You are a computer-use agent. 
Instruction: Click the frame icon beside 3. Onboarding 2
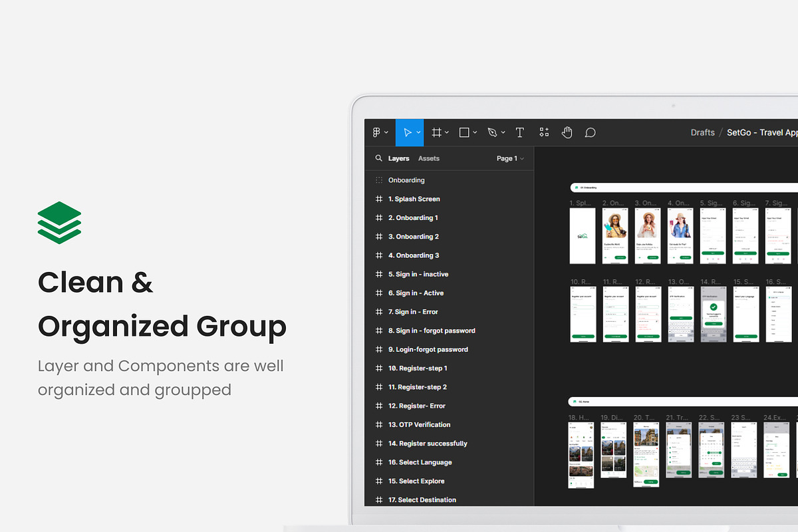[x=379, y=236]
